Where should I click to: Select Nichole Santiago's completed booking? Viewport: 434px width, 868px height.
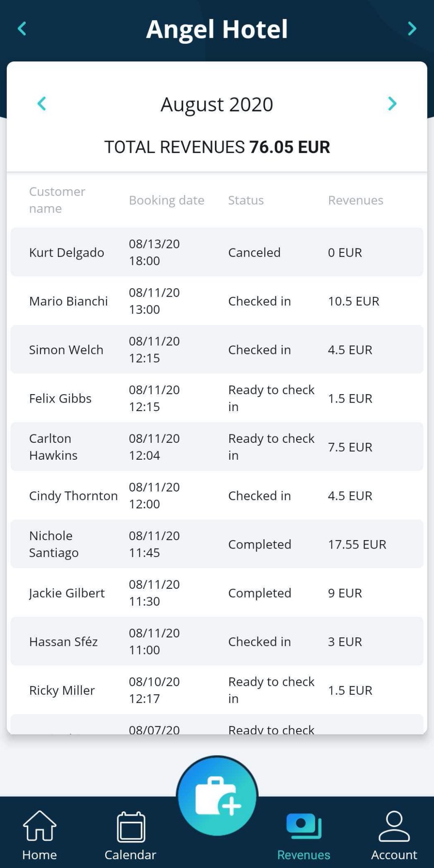(217, 544)
